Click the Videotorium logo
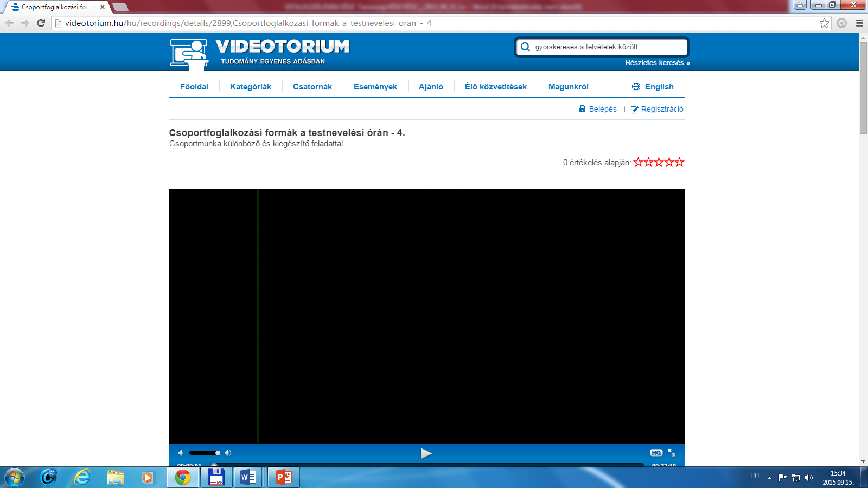 coord(260,54)
